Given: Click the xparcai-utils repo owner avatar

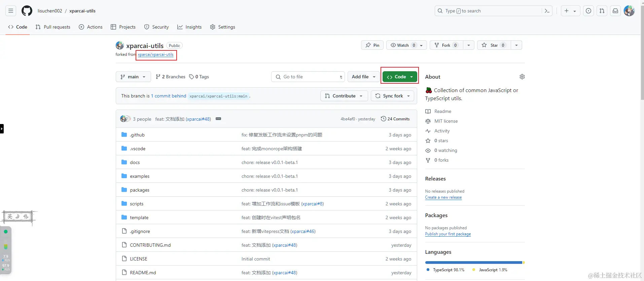Looking at the screenshot, I should point(119,45).
